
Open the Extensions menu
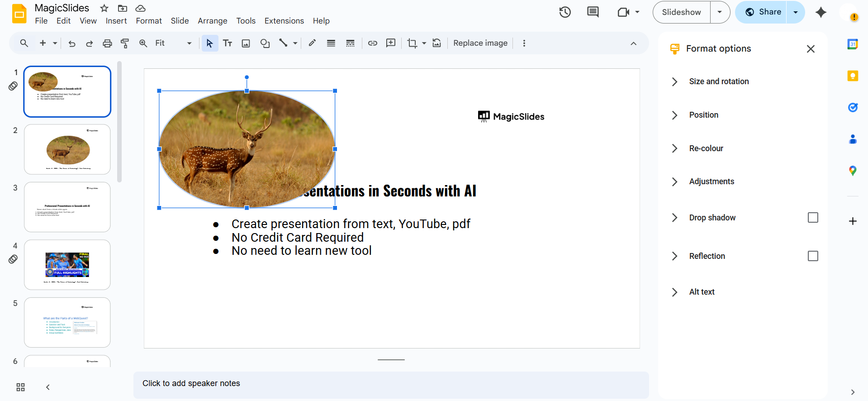(284, 21)
